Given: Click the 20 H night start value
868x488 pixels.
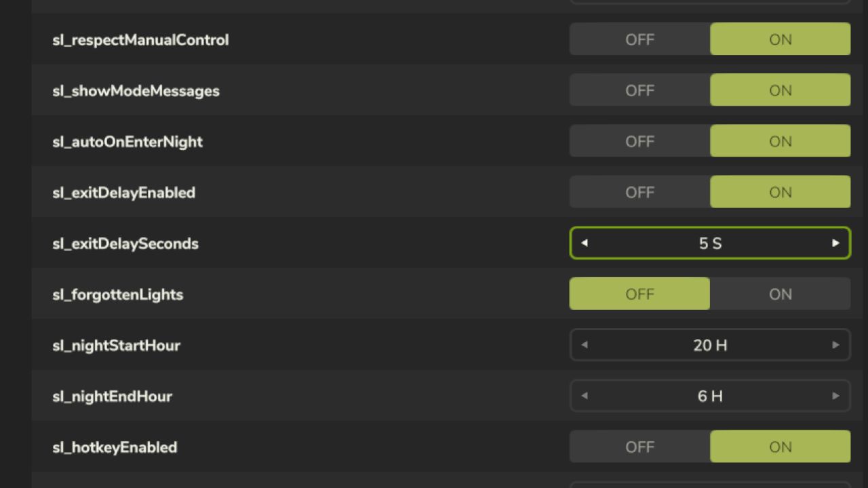Looking at the screenshot, I should pos(710,345).
